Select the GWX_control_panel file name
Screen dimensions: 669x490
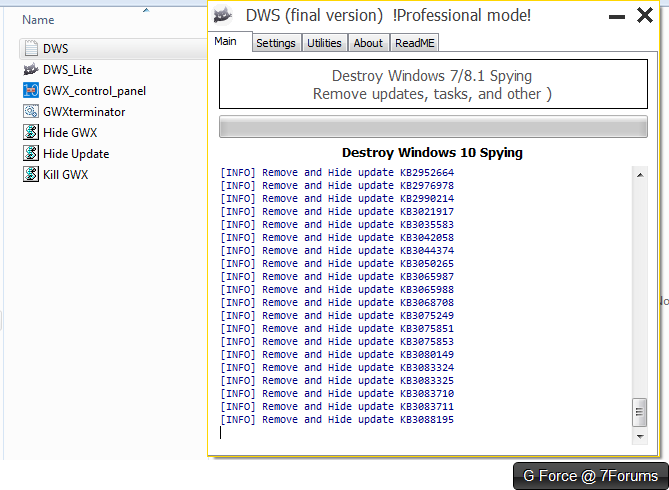click(94, 90)
